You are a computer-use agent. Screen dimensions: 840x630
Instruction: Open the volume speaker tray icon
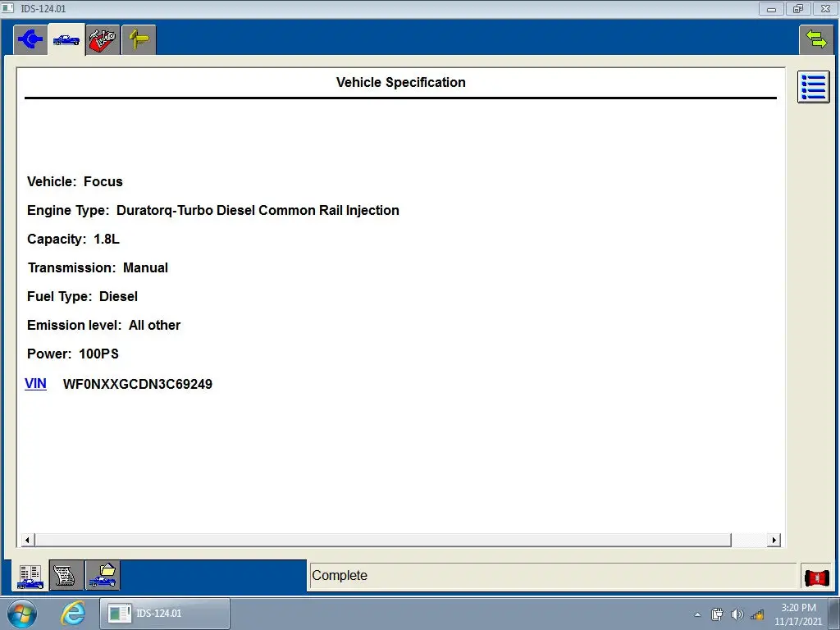(x=737, y=615)
